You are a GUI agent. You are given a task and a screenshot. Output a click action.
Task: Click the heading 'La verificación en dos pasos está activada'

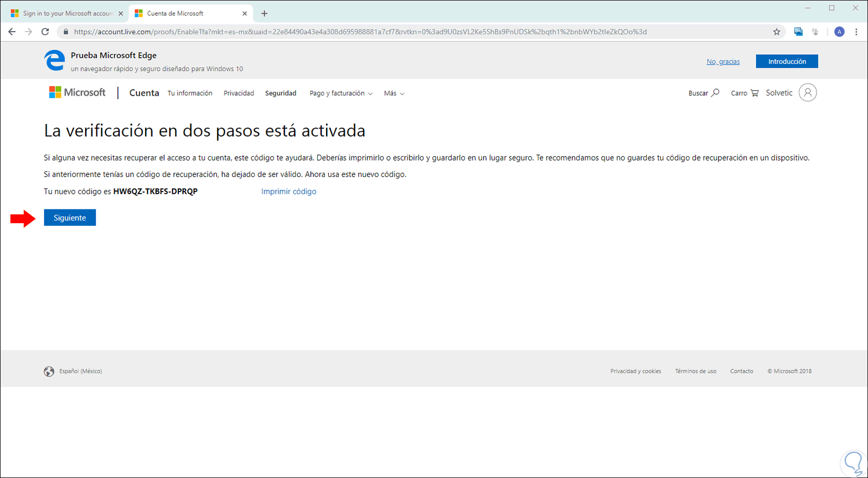pos(205,131)
